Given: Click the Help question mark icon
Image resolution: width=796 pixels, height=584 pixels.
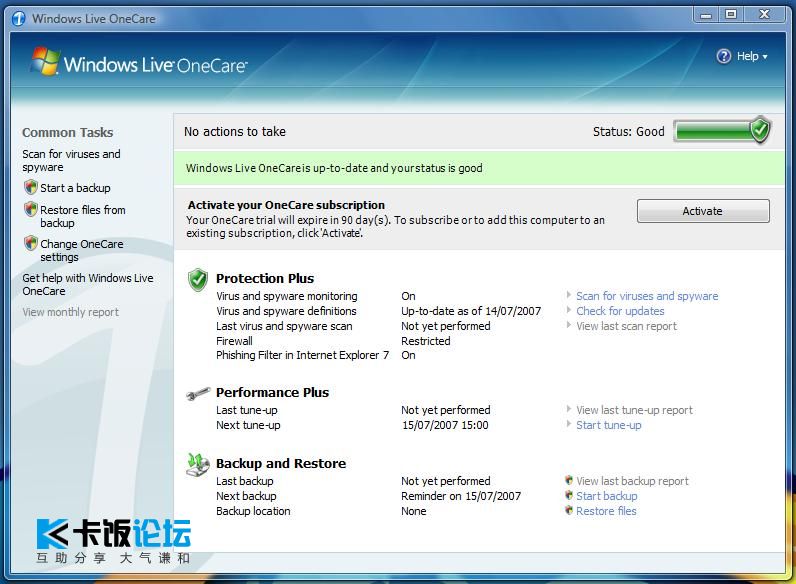Looking at the screenshot, I should click(723, 56).
